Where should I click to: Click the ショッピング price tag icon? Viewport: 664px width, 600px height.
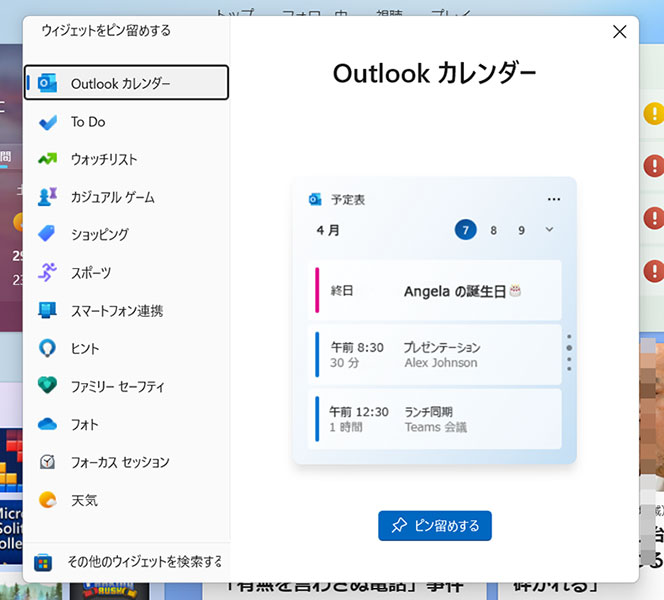(x=47, y=234)
